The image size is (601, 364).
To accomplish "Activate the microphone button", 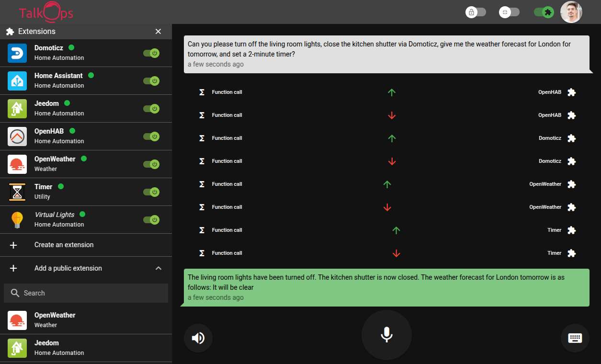I will coord(386,334).
